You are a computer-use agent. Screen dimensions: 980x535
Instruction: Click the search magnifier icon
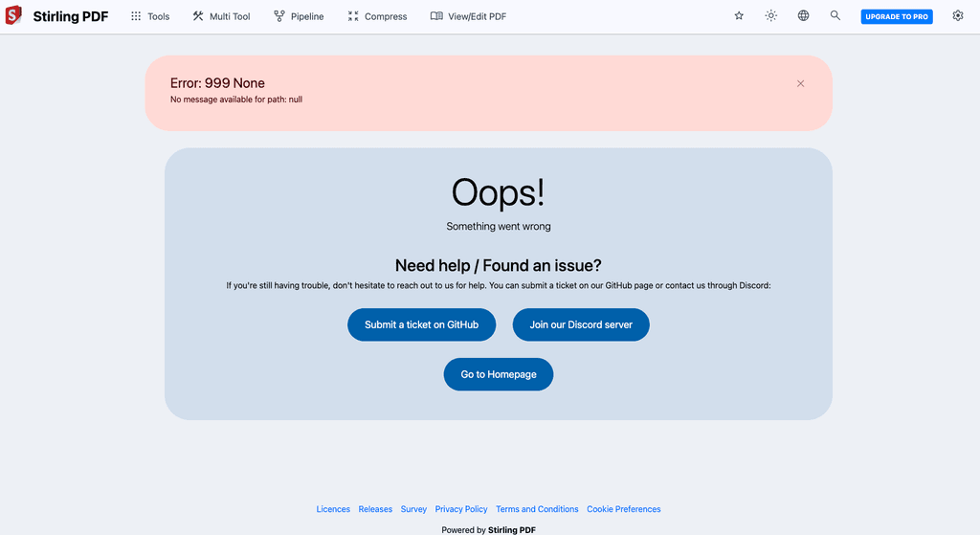(835, 16)
